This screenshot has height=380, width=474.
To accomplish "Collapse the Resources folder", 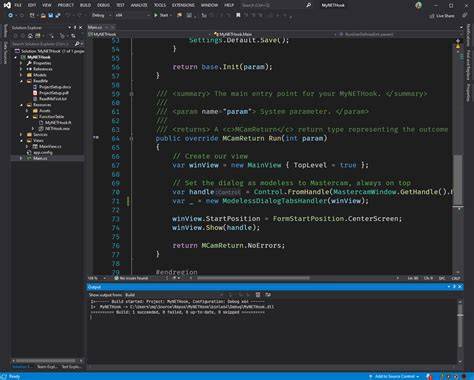I will click(x=22, y=105).
